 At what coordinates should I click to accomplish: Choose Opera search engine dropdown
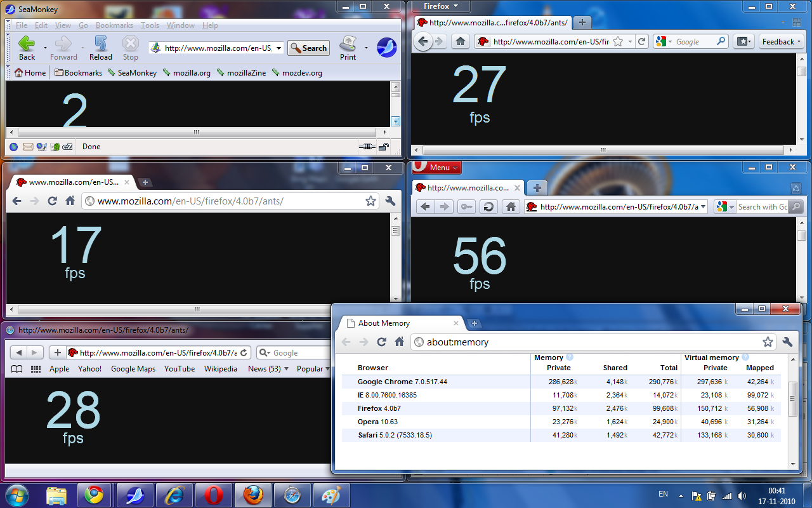click(724, 207)
